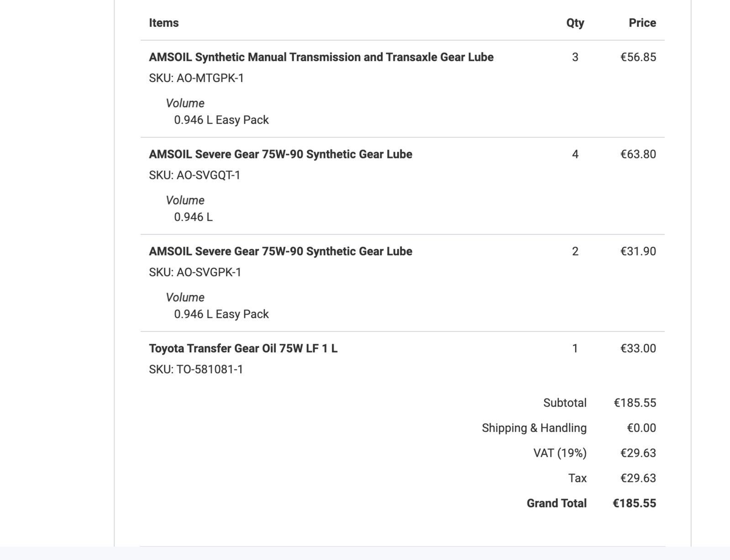Click the VAT (19%) label

pos(560,453)
